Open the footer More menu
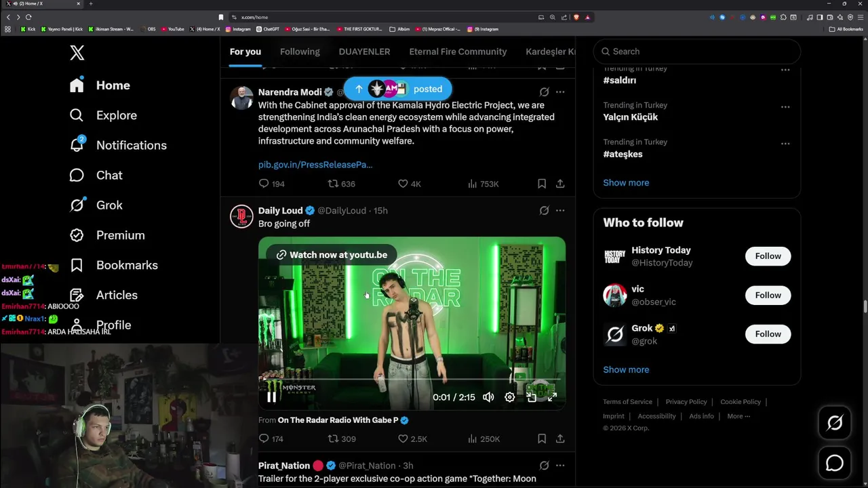 pyautogui.click(x=738, y=416)
